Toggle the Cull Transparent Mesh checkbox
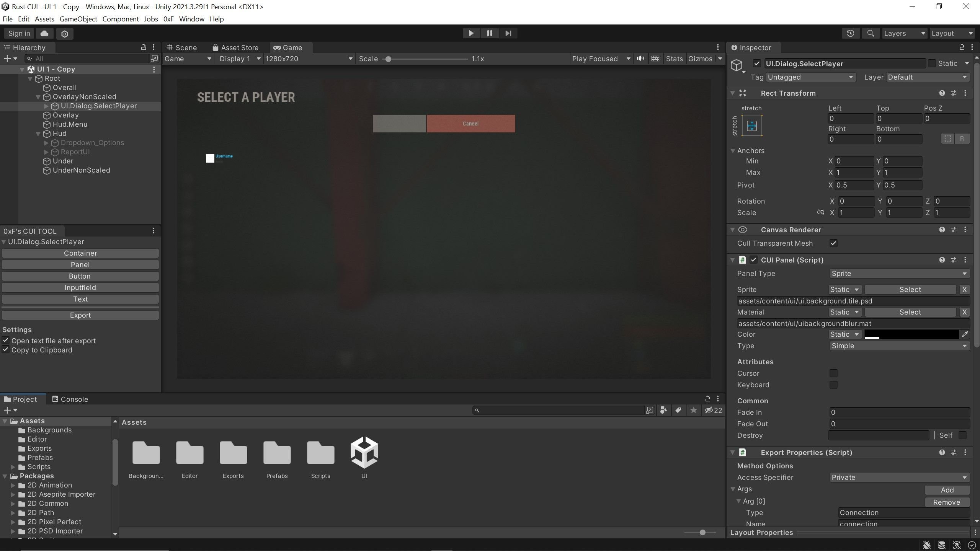Screen dimensions: 980x551 [x=833, y=243]
